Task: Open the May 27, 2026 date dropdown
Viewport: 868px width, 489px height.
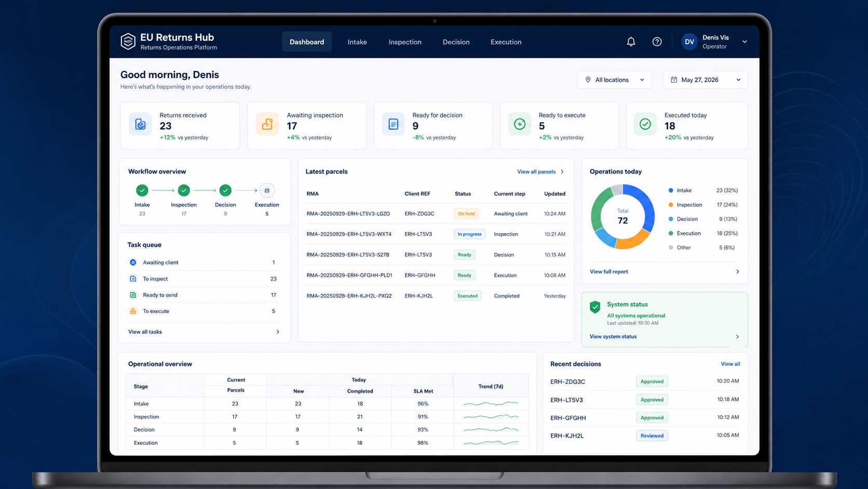Action: pyautogui.click(x=706, y=80)
